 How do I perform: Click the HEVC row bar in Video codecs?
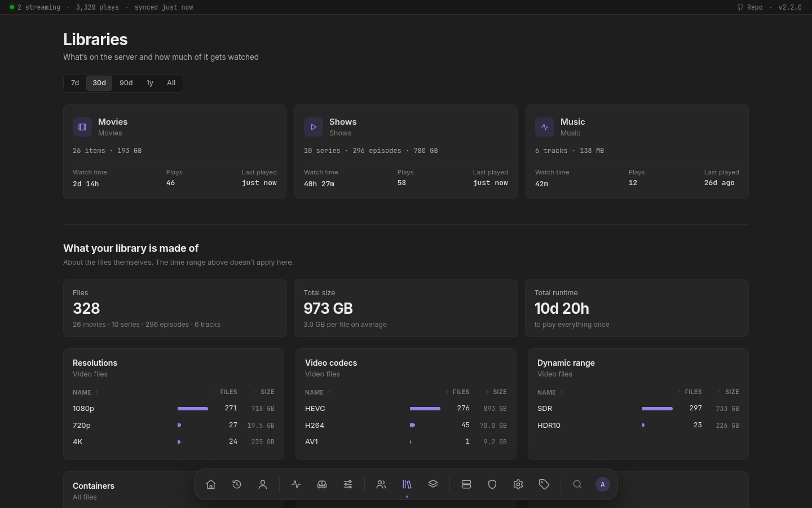[x=425, y=409]
